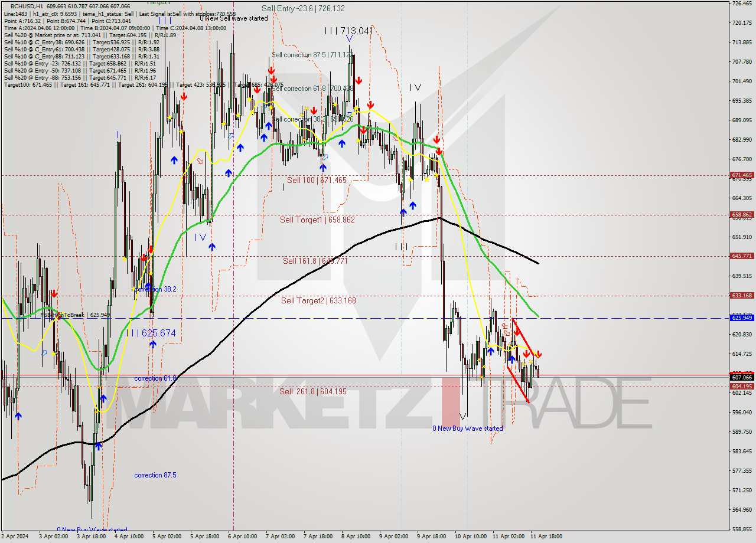Click the blue 'correction 87.5' label
The width and height of the screenshot is (756, 543).
(155, 475)
